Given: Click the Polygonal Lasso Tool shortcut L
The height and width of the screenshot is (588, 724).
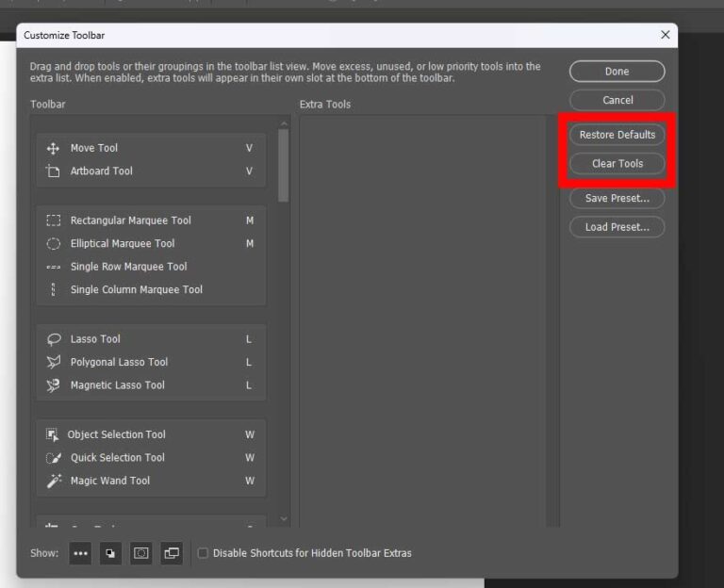Looking at the screenshot, I should (249, 362).
